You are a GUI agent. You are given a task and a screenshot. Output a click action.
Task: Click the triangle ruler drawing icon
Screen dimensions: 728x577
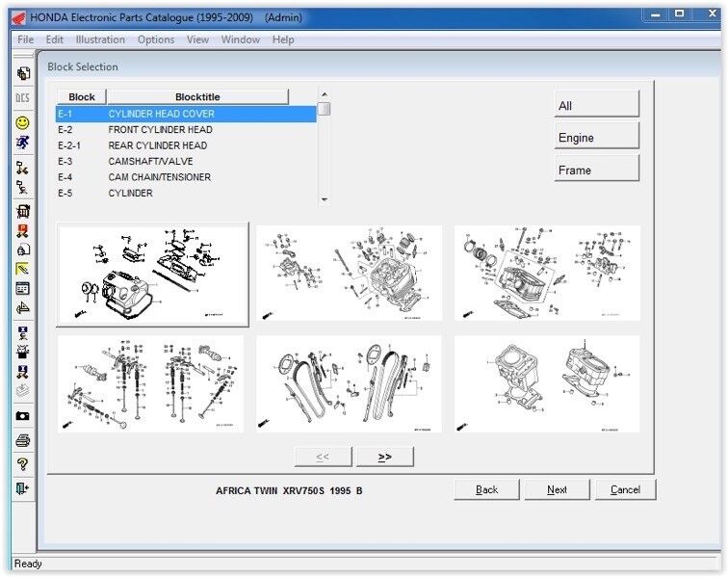pyautogui.click(x=23, y=308)
